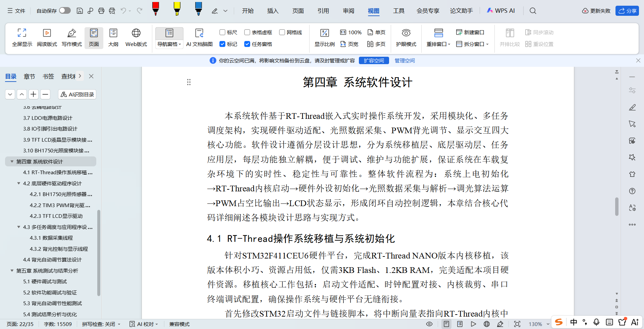Click the save document icon
This screenshot has width=644, height=329.
pos(80,11)
